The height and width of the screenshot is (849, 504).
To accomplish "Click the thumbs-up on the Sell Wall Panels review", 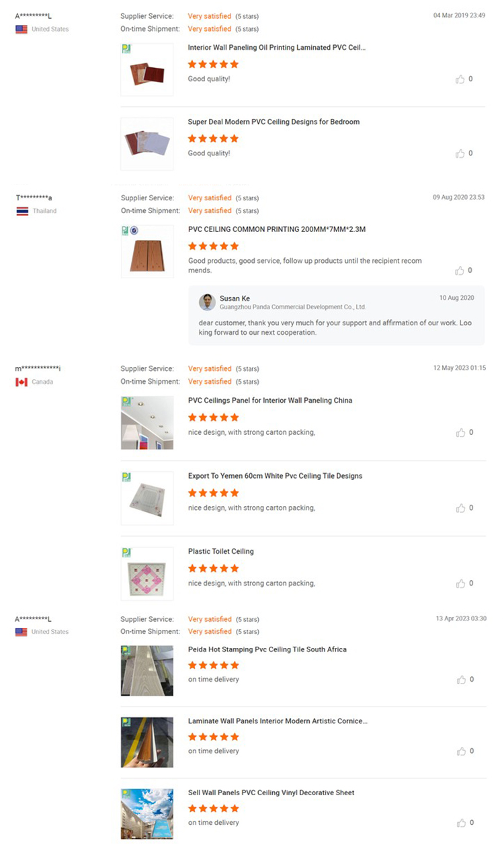I will 462,822.
